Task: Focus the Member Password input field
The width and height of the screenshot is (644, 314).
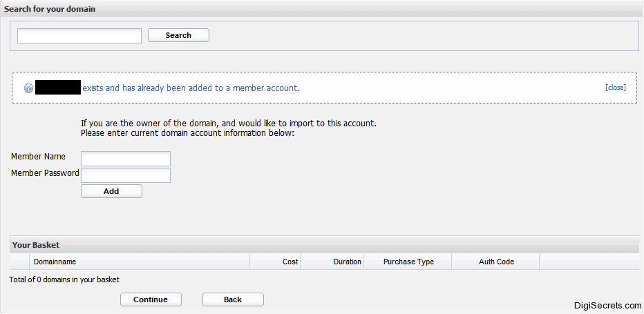Action: click(126, 175)
